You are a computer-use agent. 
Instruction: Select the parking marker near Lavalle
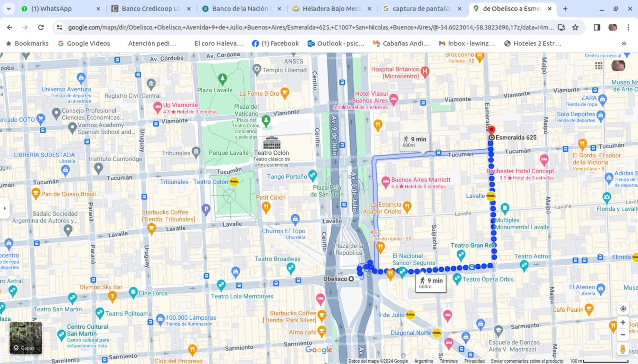(206, 210)
